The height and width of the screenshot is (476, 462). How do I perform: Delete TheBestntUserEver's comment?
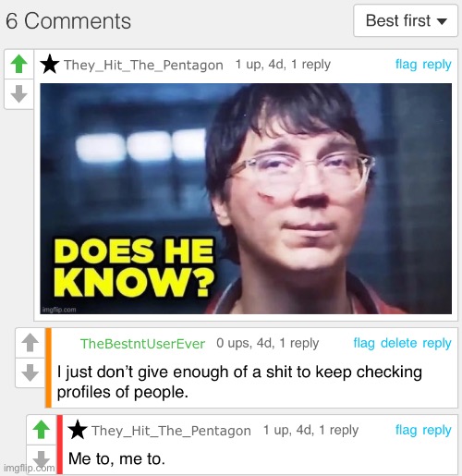tap(398, 343)
